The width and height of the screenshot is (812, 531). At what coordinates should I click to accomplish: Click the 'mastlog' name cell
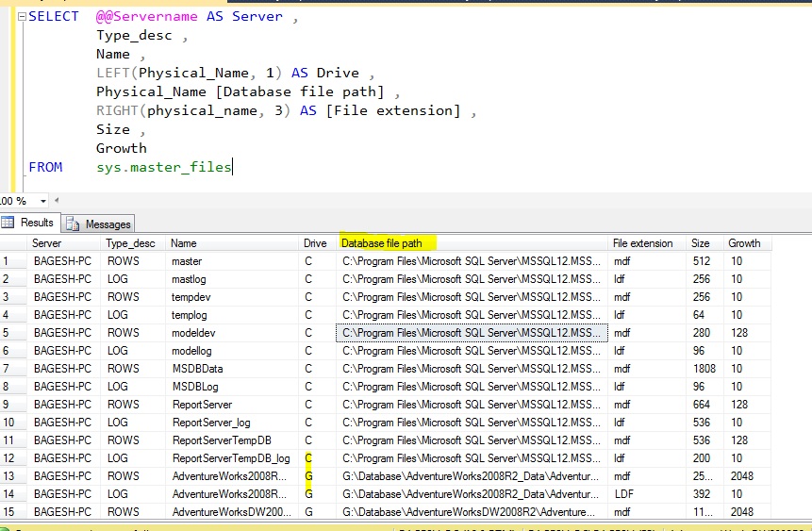232,279
